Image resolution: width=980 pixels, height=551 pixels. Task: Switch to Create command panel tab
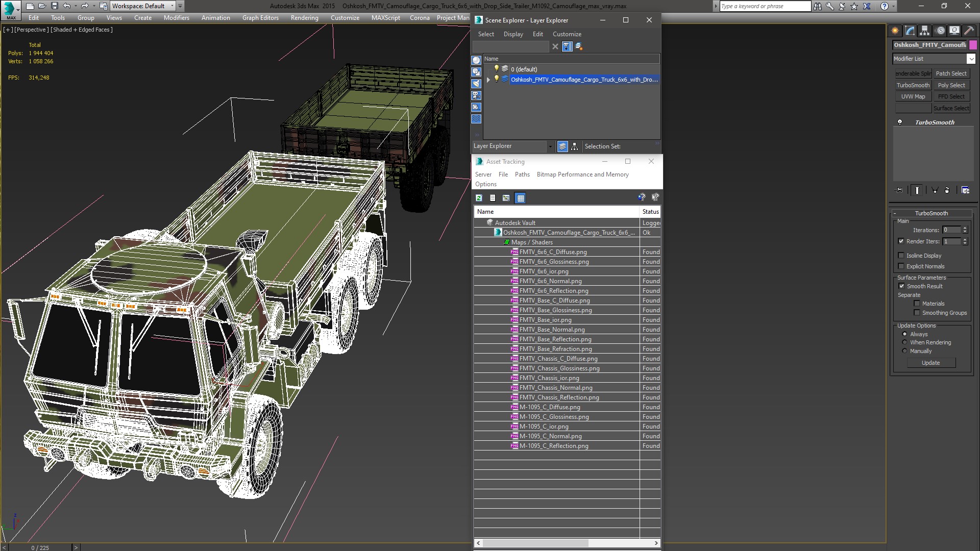coord(895,31)
